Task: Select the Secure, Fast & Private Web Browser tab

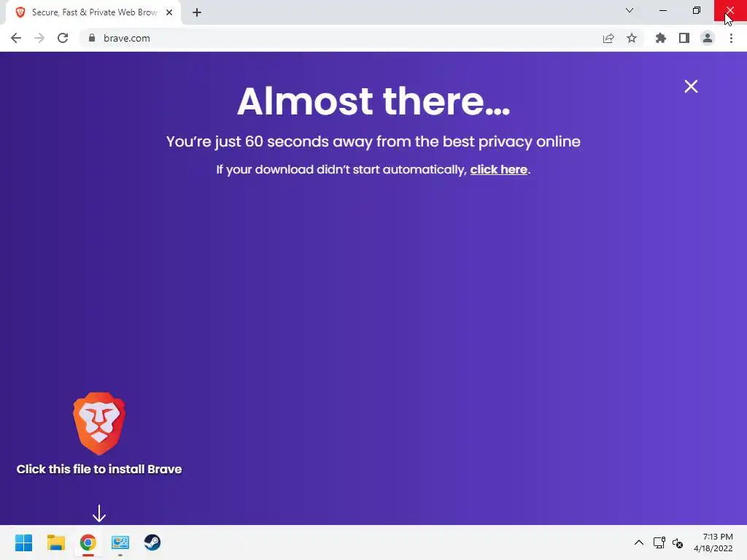Action: pyautogui.click(x=93, y=12)
